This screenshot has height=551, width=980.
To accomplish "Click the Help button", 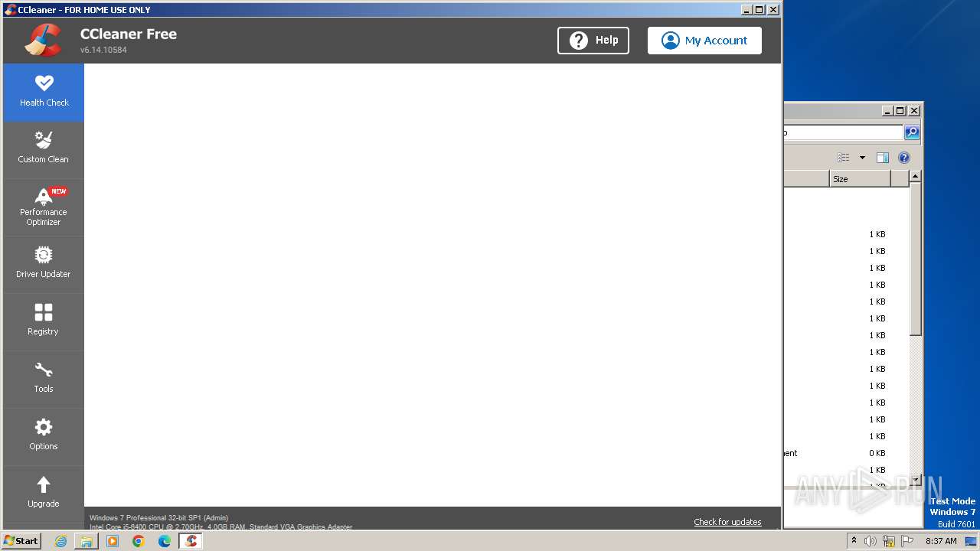I will pyautogui.click(x=593, y=41).
